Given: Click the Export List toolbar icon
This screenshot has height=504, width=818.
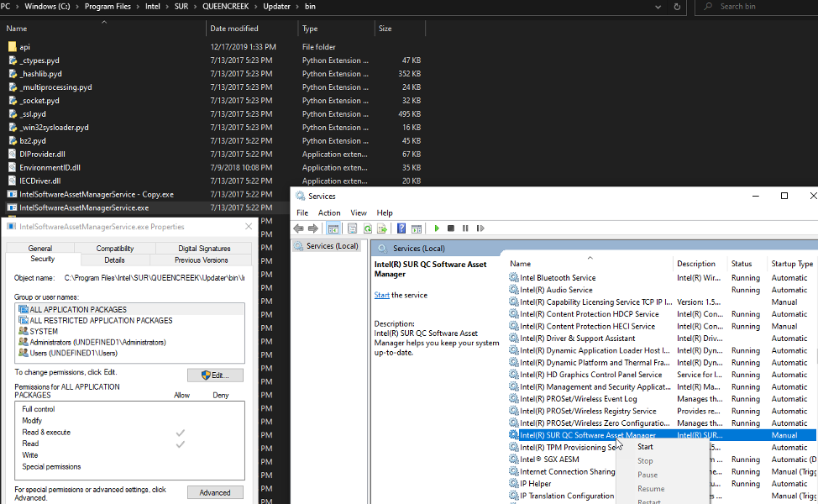Looking at the screenshot, I should pyautogui.click(x=382, y=228).
